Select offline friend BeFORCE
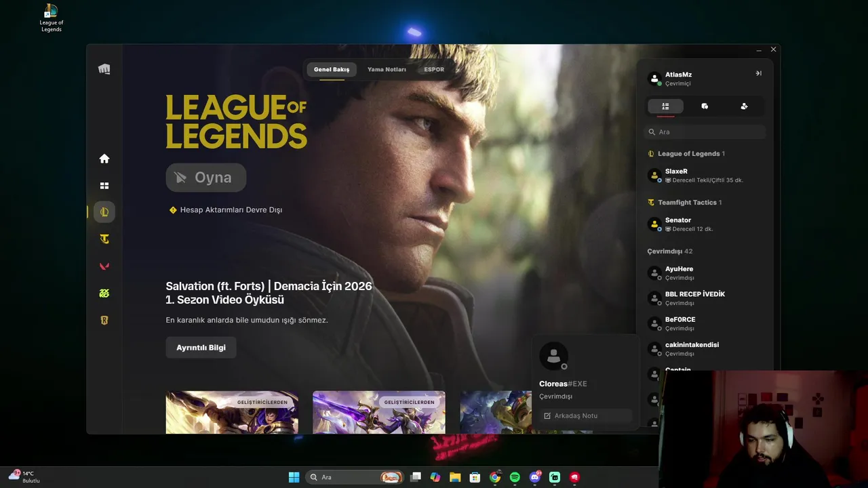This screenshot has height=488, width=868. (x=705, y=323)
